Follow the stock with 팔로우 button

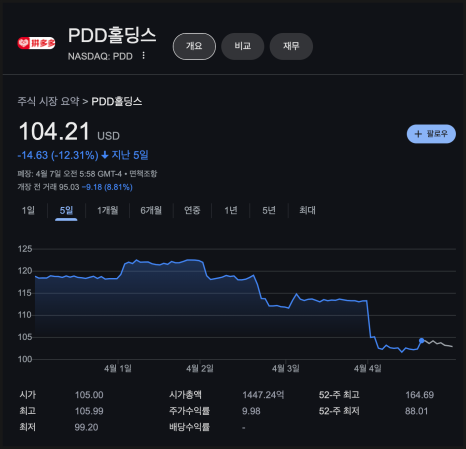pos(431,134)
